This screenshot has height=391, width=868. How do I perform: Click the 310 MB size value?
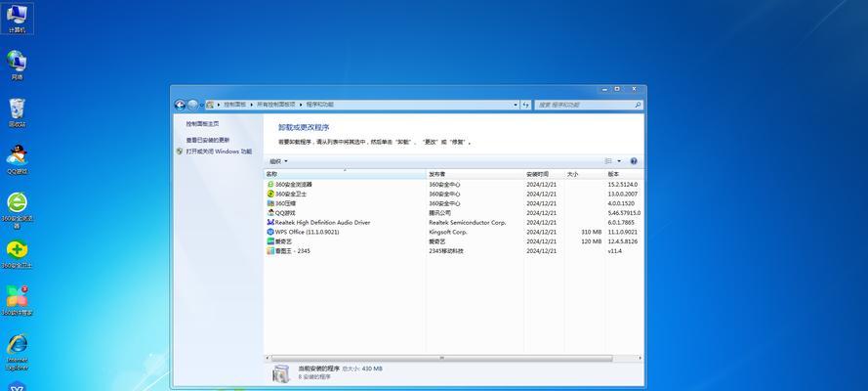[592, 232]
